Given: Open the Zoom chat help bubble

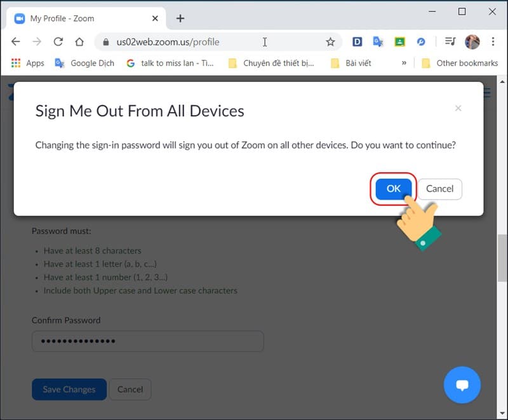Looking at the screenshot, I should pyautogui.click(x=462, y=385).
